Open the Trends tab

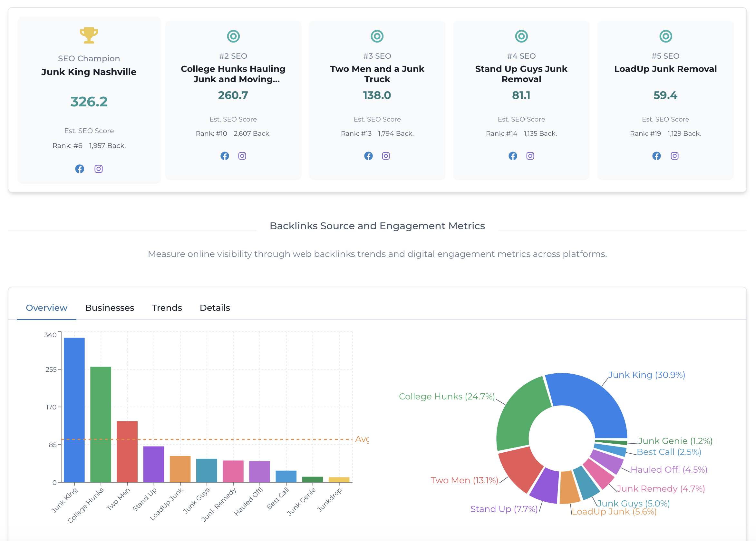167,308
